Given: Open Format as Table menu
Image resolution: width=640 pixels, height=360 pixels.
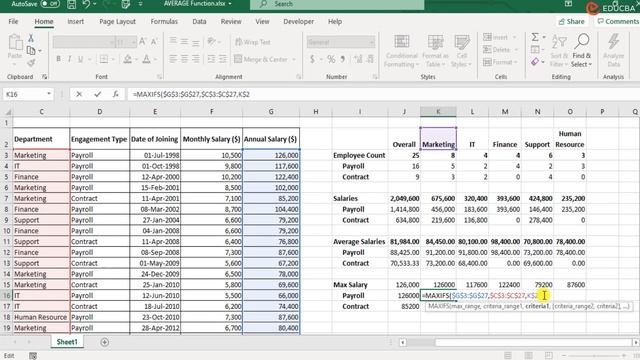Looking at the screenshot, I should (435, 51).
